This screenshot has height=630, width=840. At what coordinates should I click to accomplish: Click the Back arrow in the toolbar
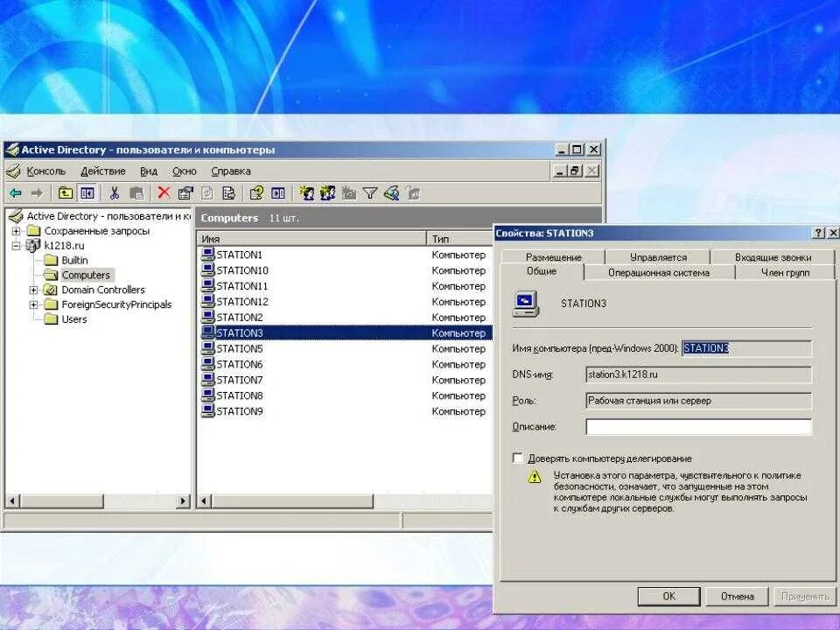pos(16,193)
